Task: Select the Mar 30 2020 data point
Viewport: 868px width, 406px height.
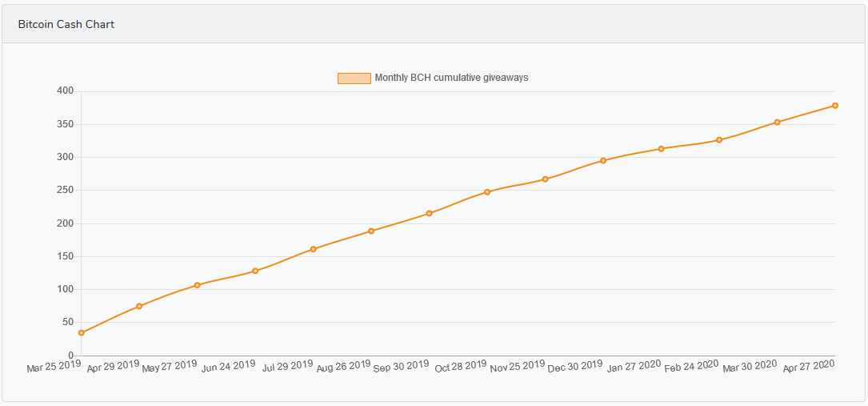Action: pyautogui.click(x=778, y=122)
